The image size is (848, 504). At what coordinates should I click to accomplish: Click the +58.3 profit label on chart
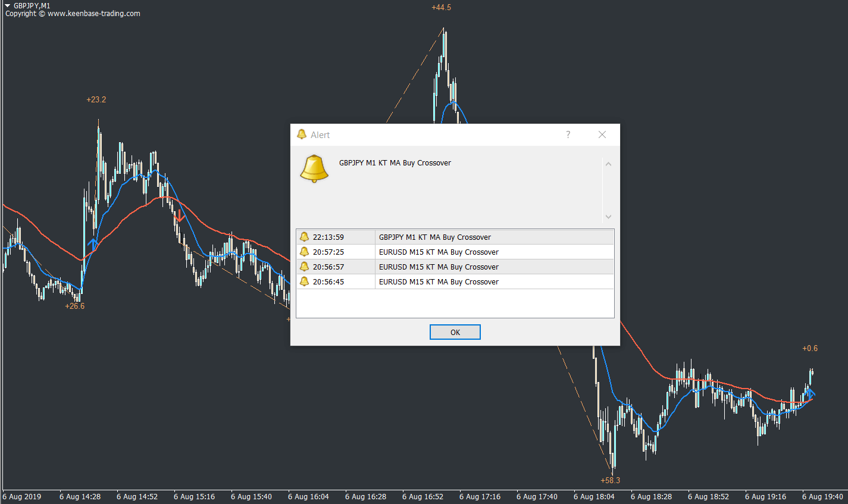(x=610, y=480)
